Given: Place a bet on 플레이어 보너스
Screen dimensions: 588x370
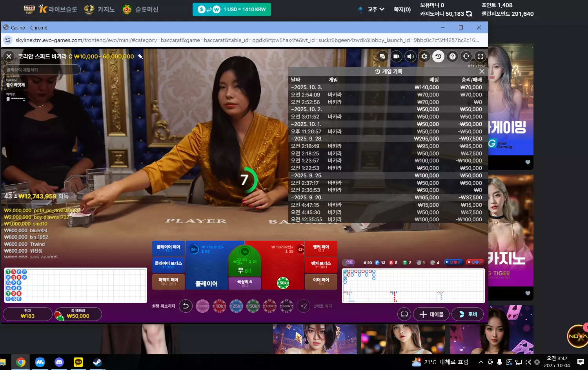Looking at the screenshot, I should [x=168, y=265].
